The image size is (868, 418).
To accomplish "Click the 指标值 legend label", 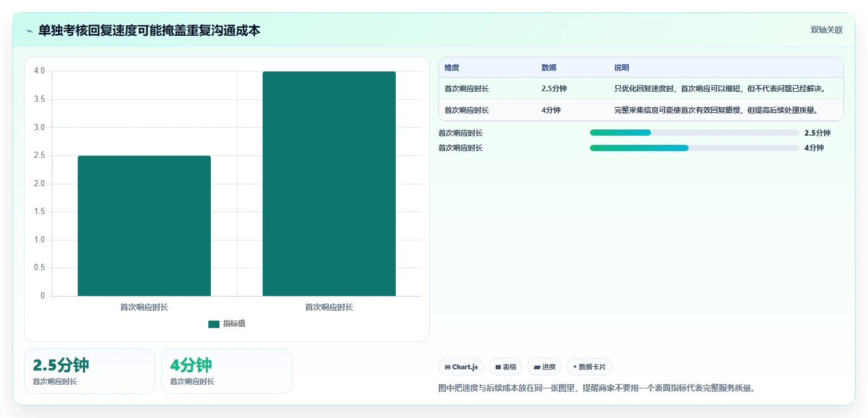I will [x=234, y=324].
